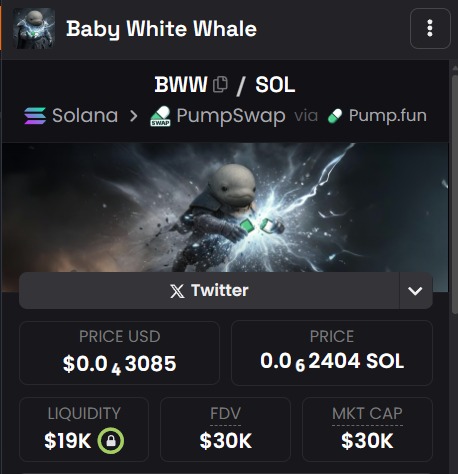Click the Solana chain logo

35,116
